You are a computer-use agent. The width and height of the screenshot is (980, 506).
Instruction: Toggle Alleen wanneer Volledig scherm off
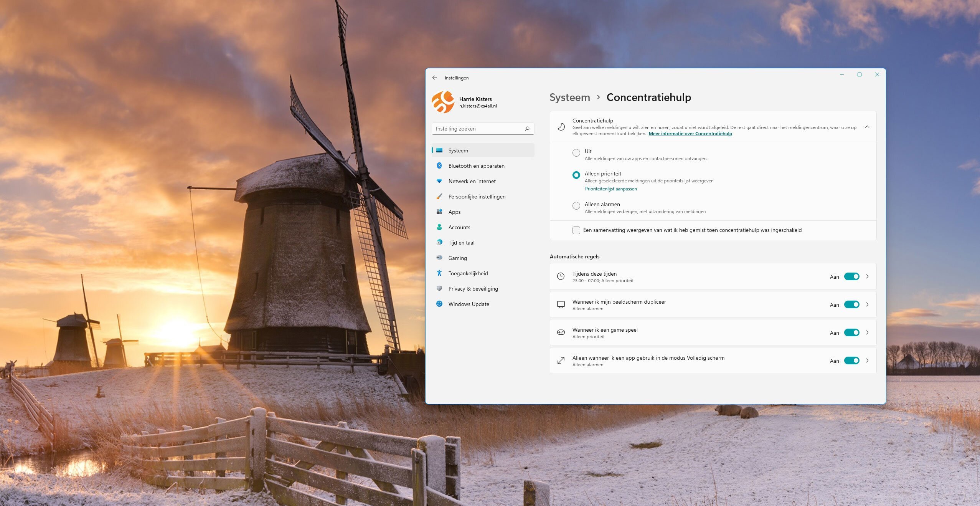[x=852, y=360]
